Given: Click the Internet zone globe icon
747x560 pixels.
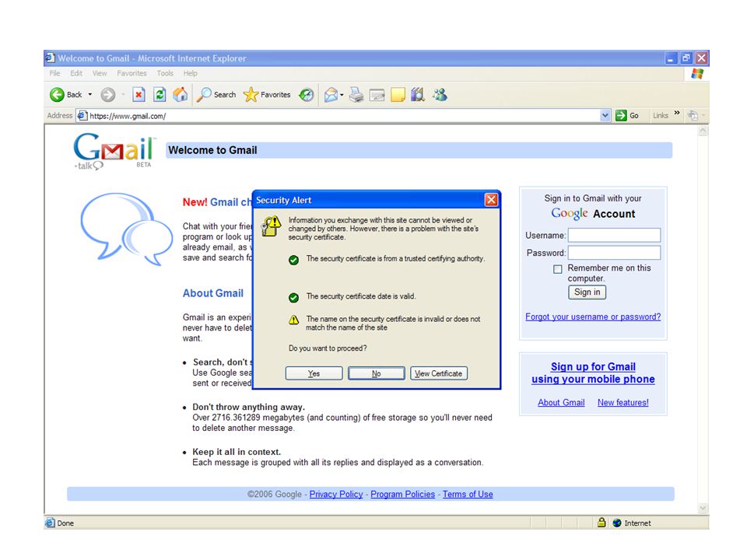Looking at the screenshot, I should pos(617,523).
